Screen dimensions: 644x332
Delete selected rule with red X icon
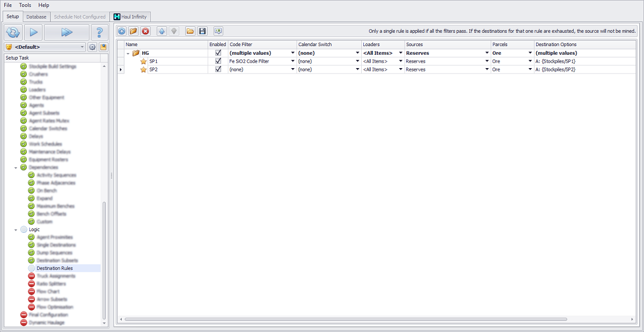click(145, 31)
